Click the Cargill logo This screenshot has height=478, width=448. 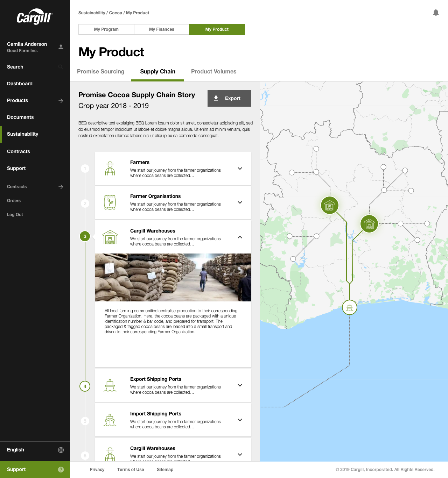[34, 16]
